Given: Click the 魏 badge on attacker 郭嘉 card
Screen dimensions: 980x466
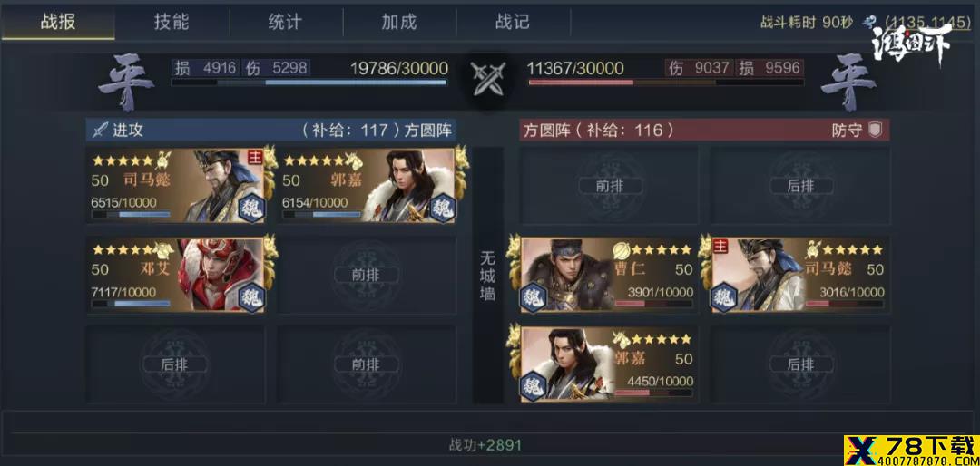Looking at the screenshot, I should (x=443, y=208).
